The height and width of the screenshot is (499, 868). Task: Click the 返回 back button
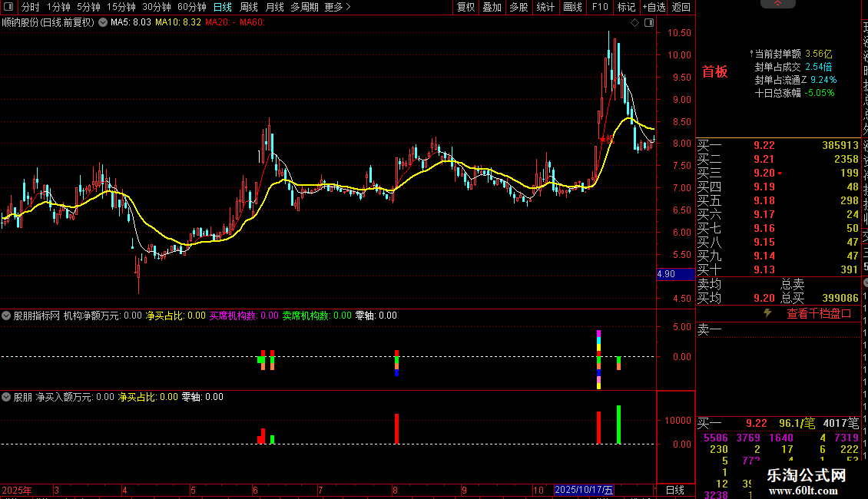[x=681, y=7]
